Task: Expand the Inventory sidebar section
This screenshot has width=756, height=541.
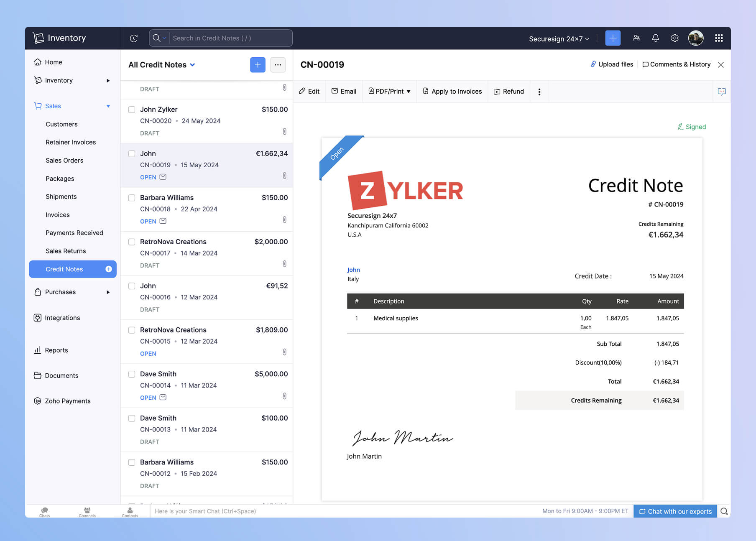Action: 108,81
